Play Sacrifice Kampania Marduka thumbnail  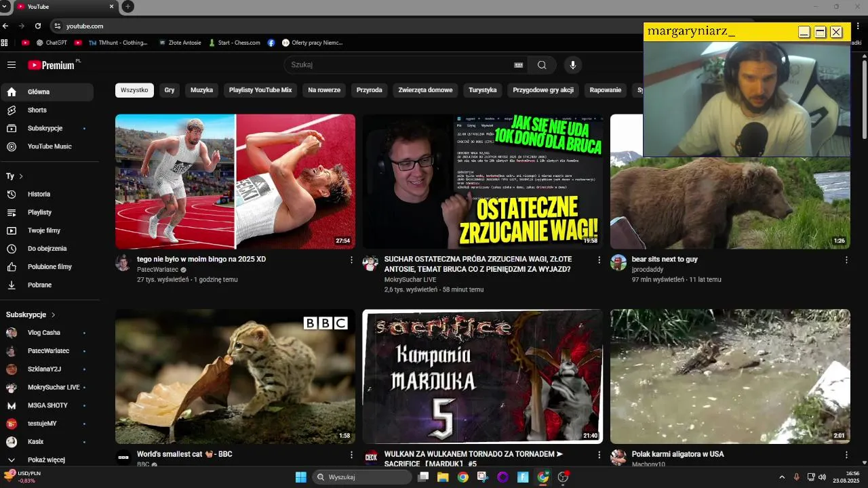(483, 377)
